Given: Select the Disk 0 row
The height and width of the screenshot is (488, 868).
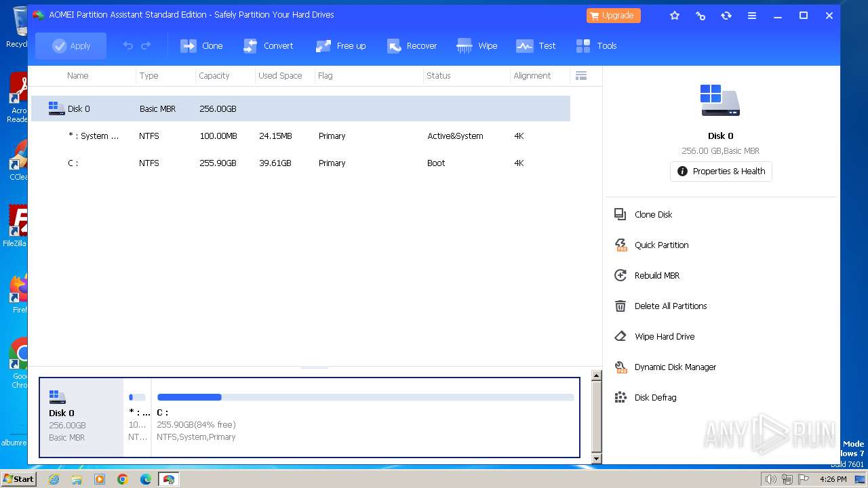Looking at the screenshot, I should (x=300, y=108).
